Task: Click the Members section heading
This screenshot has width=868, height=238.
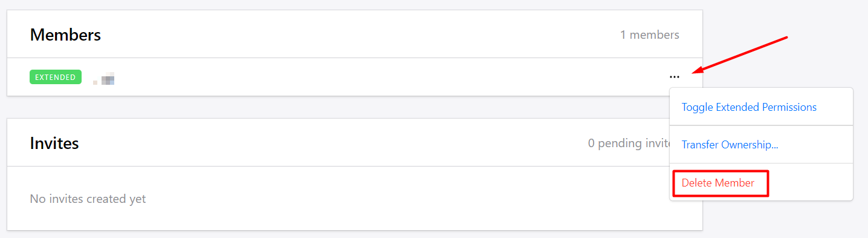Action: point(65,35)
